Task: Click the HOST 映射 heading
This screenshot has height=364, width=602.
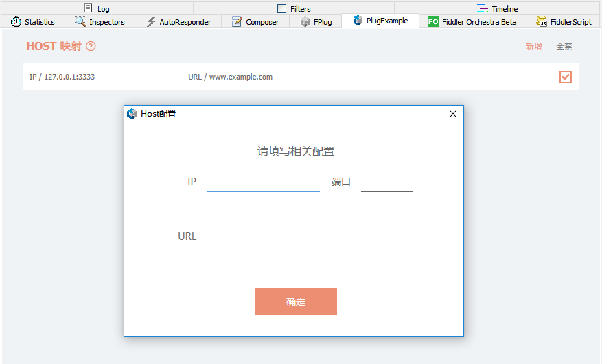Action: pyautogui.click(x=54, y=46)
